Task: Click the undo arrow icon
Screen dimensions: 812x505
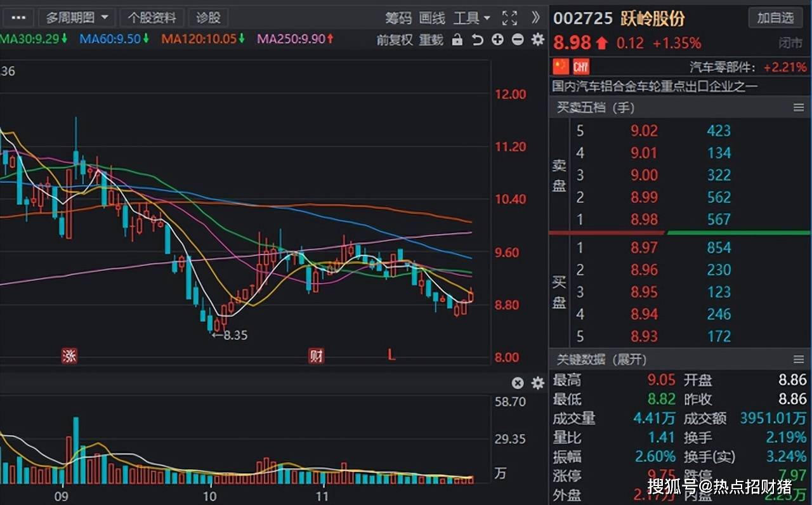Action: click(x=478, y=39)
